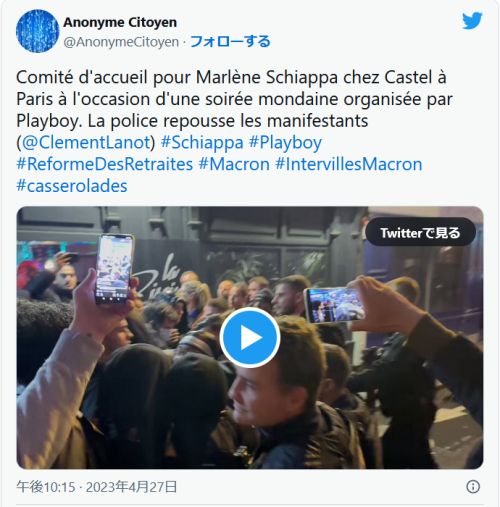Viewport: 500px width, 507px height.
Task: Open the #Macron hashtag
Action: 234,164
